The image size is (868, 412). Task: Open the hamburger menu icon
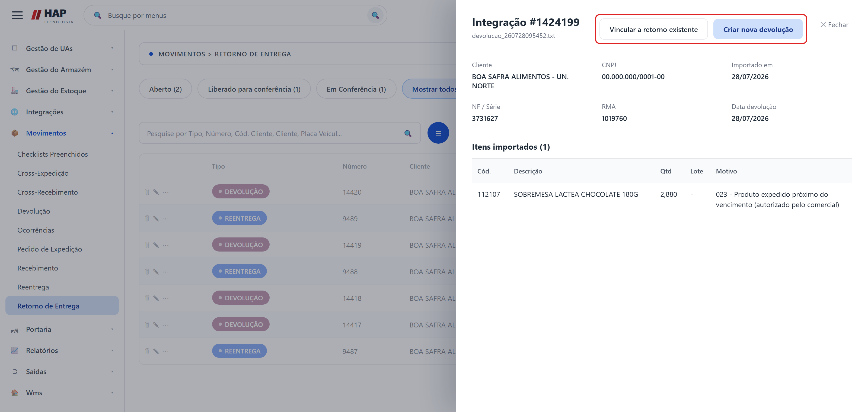(x=17, y=15)
